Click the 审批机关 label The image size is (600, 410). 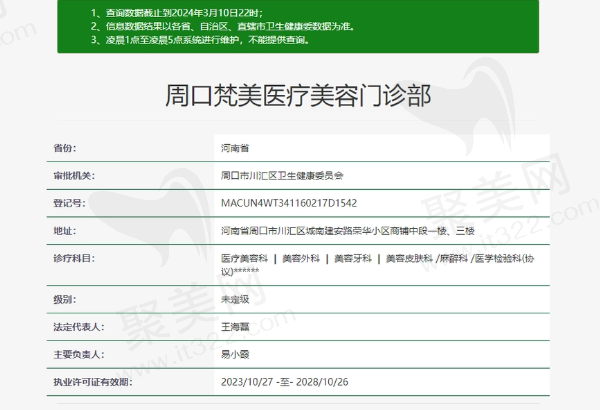(x=74, y=176)
